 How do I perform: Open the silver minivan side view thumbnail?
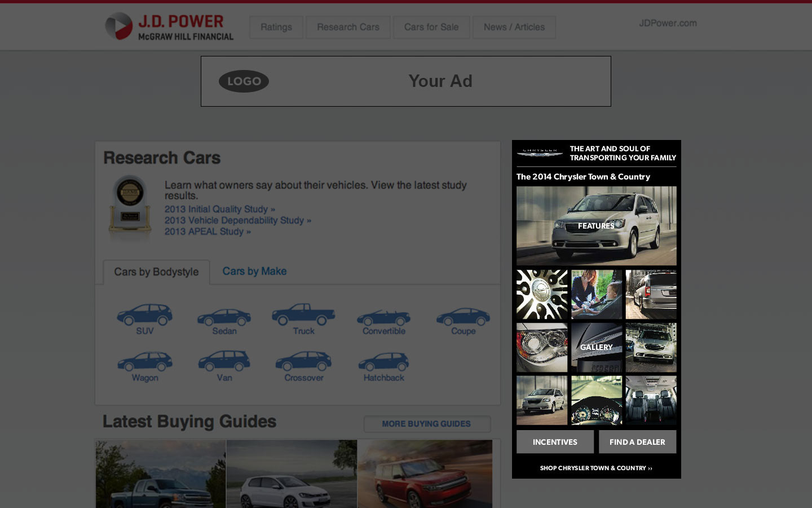542,400
